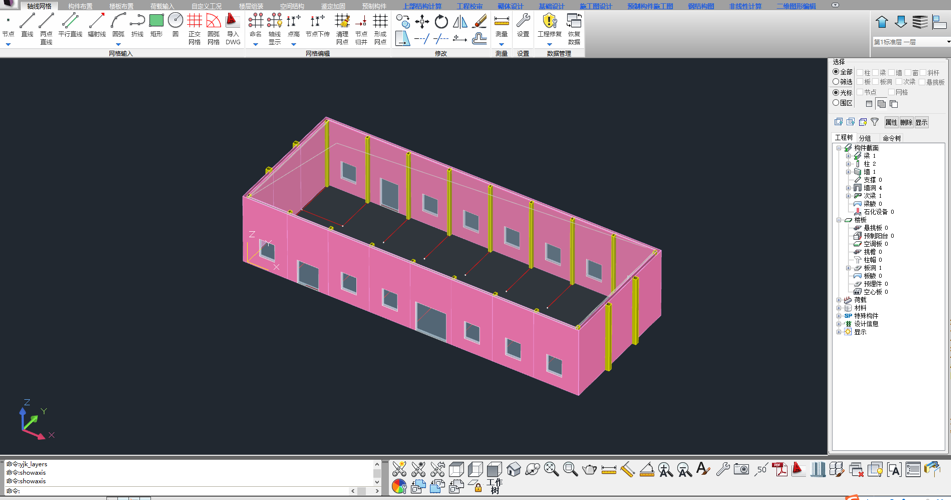
Task: Select the 筛选 filter radio button
Action: point(836,82)
